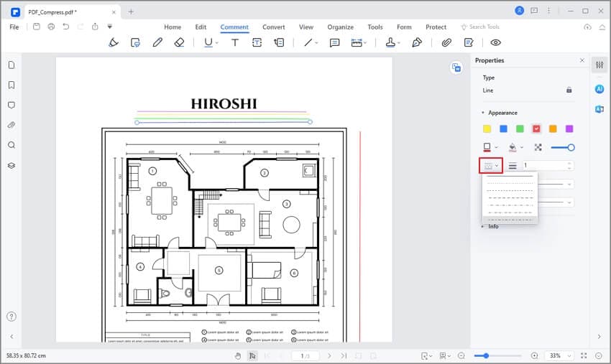Expand the underline tool dropdown arrow
Image resolution: width=611 pixels, height=364 pixels.
[x=217, y=43]
